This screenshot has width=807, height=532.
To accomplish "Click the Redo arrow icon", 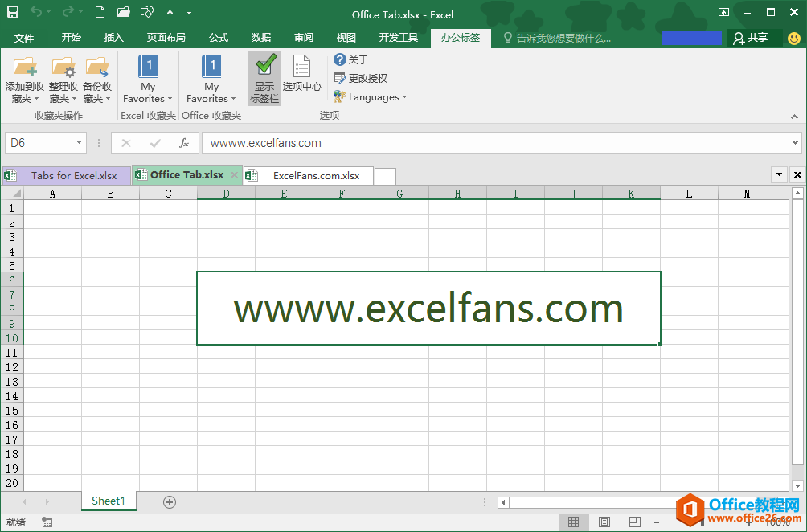I will tap(68, 12).
